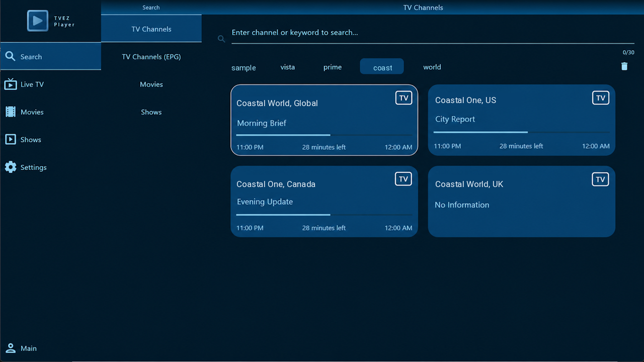Click TV badge on Coastal World, Global card

click(x=404, y=98)
